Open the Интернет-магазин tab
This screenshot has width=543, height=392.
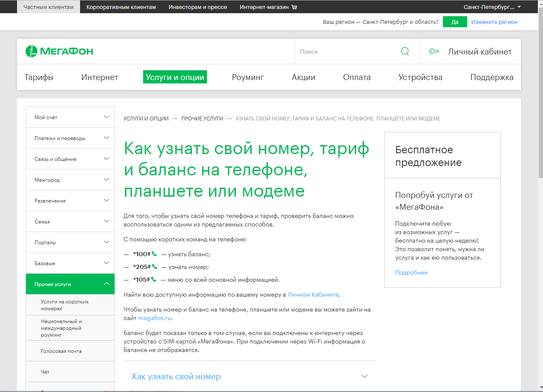(x=268, y=7)
